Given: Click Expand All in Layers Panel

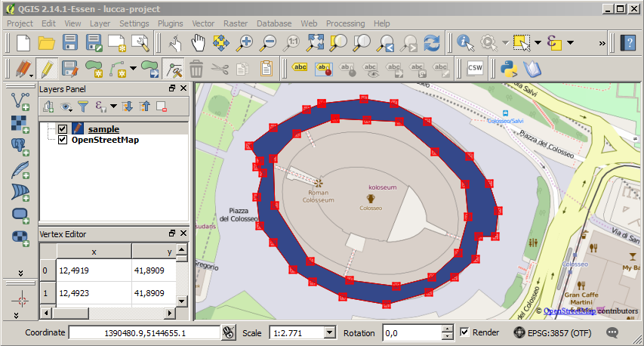Looking at the screenshot, I should (128, 107).
